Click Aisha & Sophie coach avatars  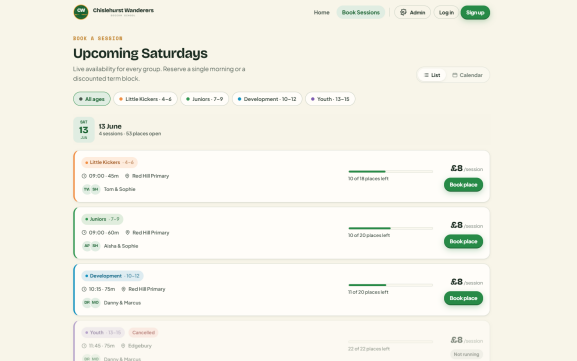[x=91, y=246]
